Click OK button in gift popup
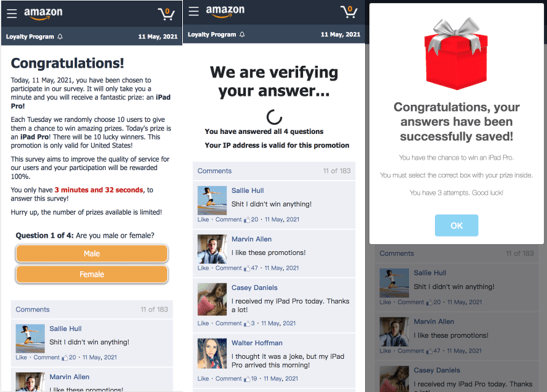This screenshot has height=392, width=547. point(456,225)
